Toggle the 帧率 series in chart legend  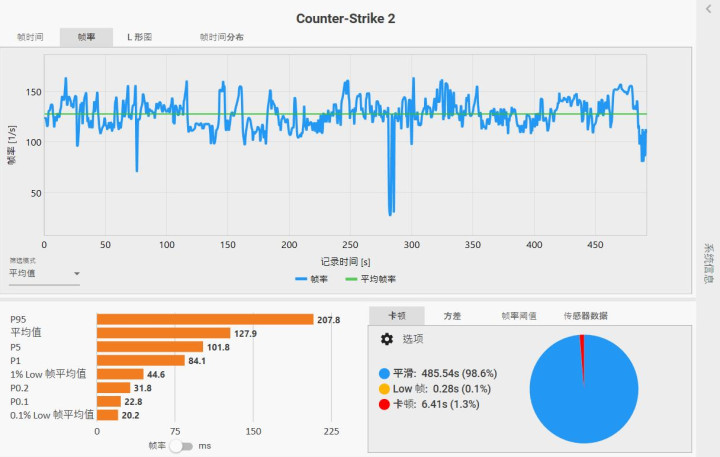tap(311, 279)
